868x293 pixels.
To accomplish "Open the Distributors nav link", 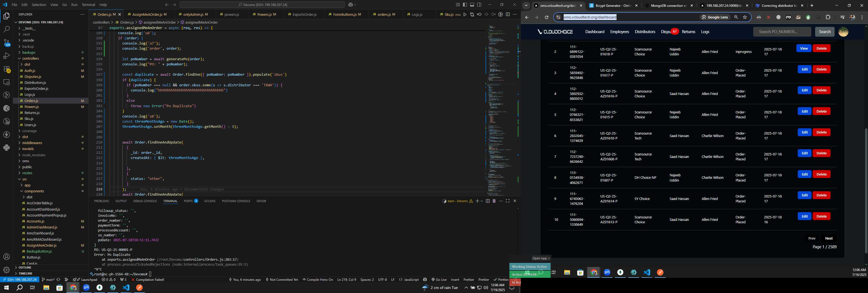I will (644, 32).
